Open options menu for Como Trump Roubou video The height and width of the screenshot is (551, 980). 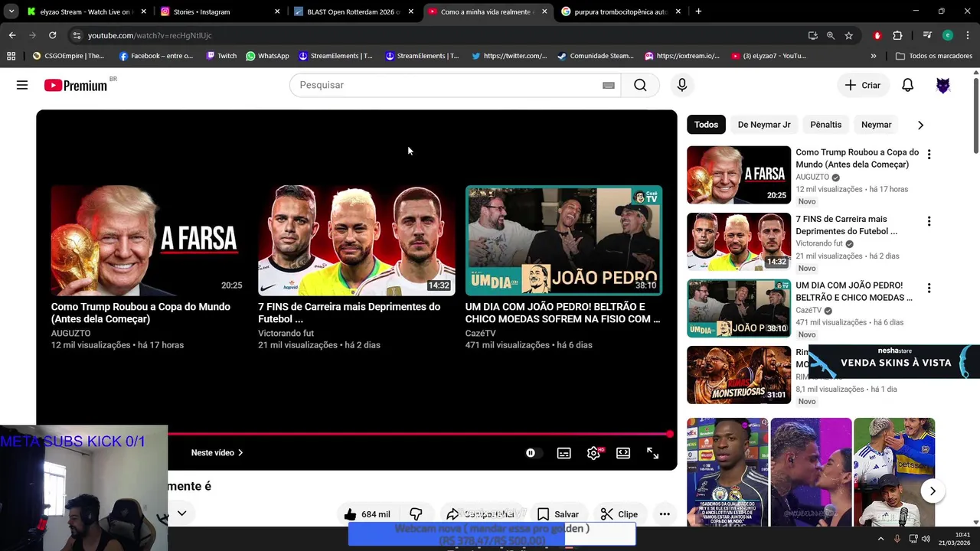tap(929, 154)
